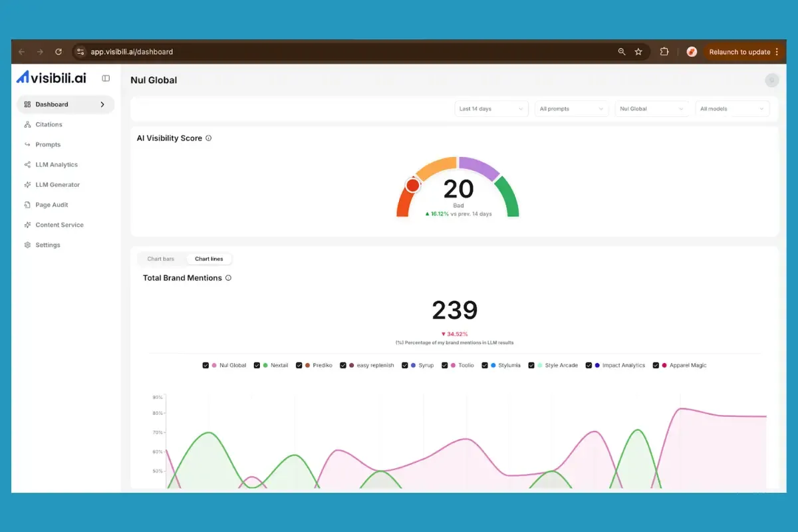Open Dashboard in the sidebar

point(65,104)
